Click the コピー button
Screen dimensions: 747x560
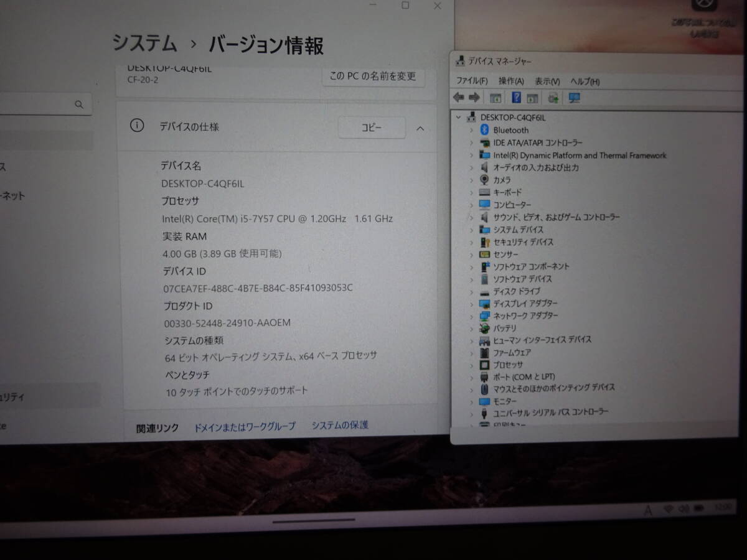tap(372, 128)
